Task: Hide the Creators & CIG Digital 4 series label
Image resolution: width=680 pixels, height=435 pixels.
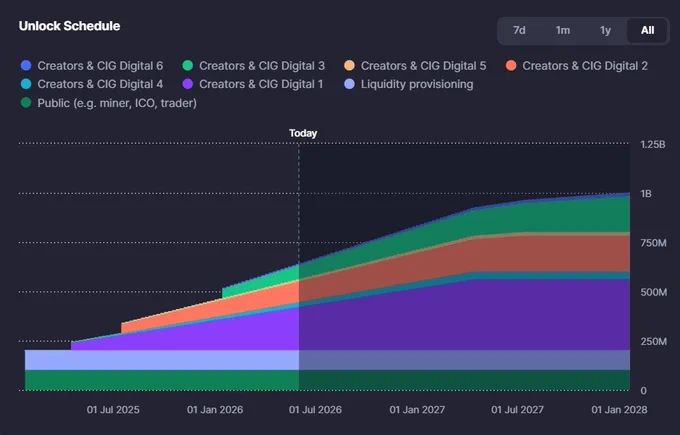Action: pos(100,84)
